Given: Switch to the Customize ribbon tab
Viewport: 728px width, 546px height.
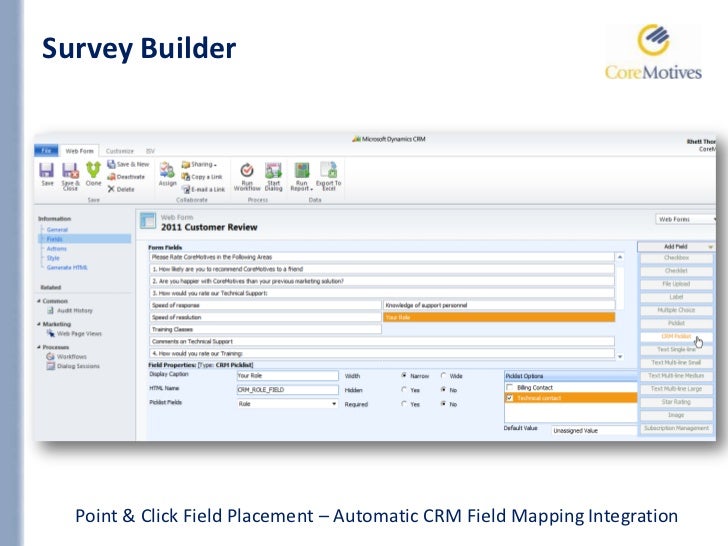Looking at the screenshot, I should [x=119, y=151].
